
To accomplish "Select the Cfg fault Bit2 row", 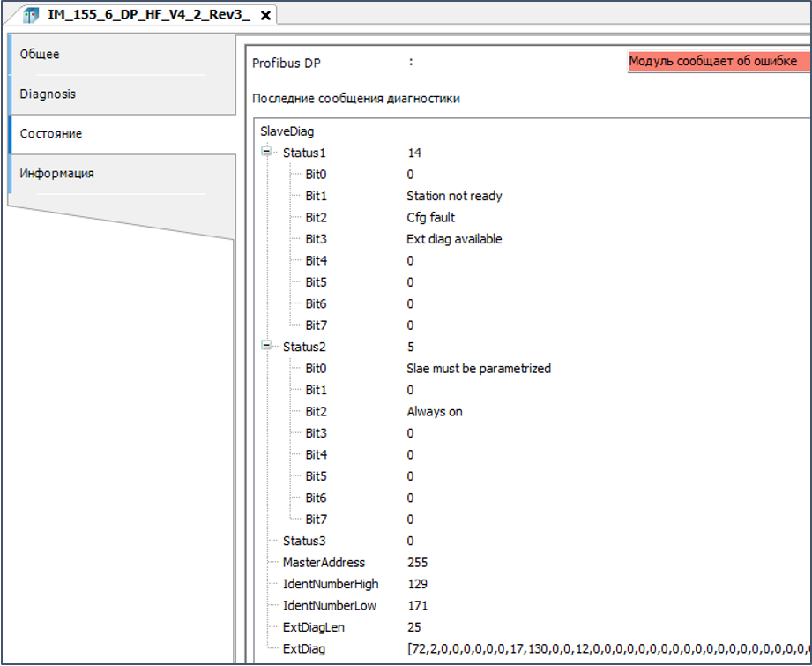I will tap(430, 217).
